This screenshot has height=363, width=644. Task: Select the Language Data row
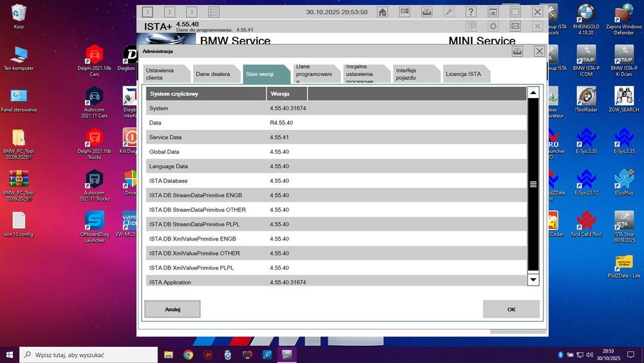[336, 166]
